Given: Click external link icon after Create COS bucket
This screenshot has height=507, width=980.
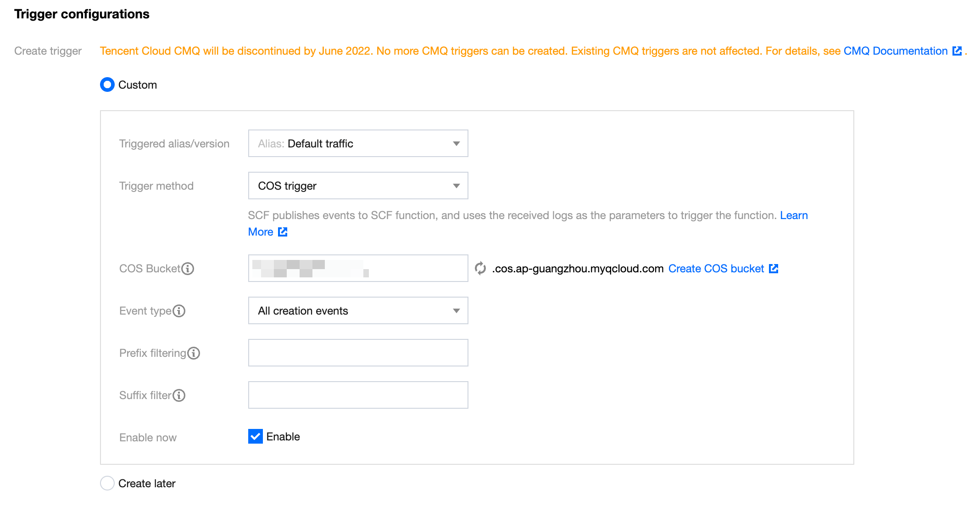Looking at the screenshot, I should [x=774, y=269].
